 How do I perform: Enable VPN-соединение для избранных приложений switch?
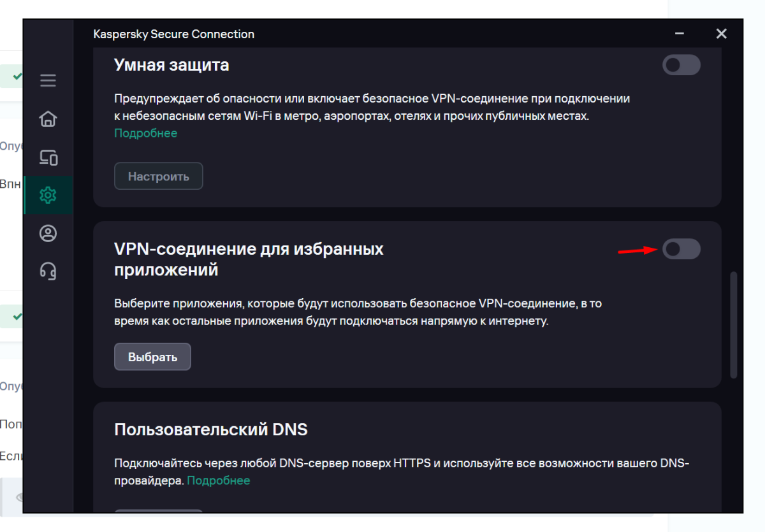point(681,249)
